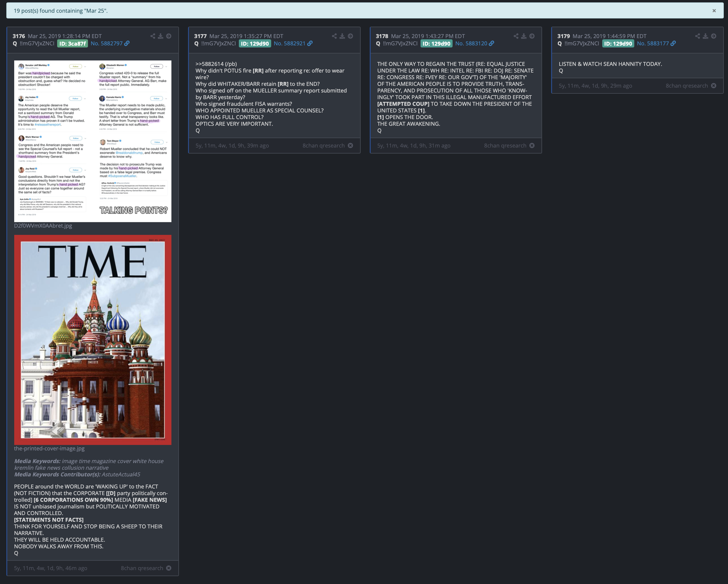Click timestamp Mar 25, 2019 1:35:27 PM EDT
This screenshot has width=728, height=584.
(x=246, y=36)
